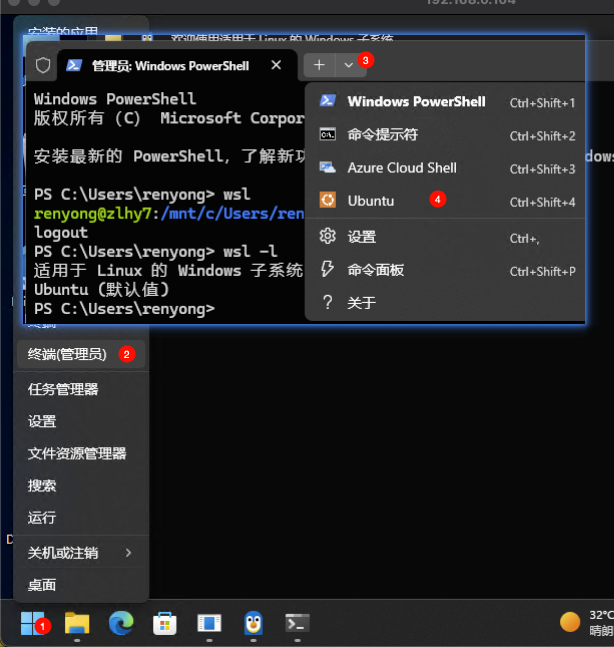614x647 pixels.
Task: Select 桌面 in Start context menu
Action: [x=81, y=585]
